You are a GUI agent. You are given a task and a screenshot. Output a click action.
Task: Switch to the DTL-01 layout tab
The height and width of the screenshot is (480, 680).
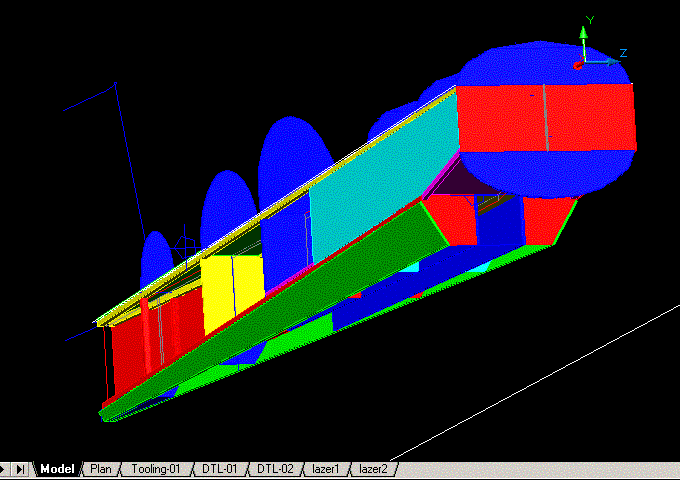[x=219, y=469]
